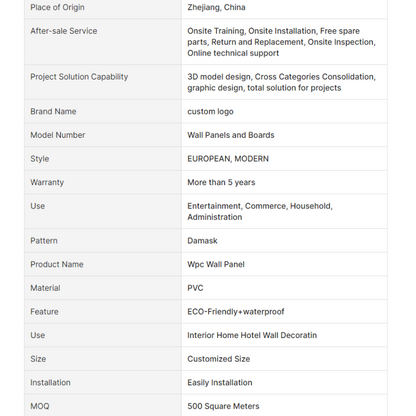
Task: Click the Customized Size value
Action: (x=219, y=359)
